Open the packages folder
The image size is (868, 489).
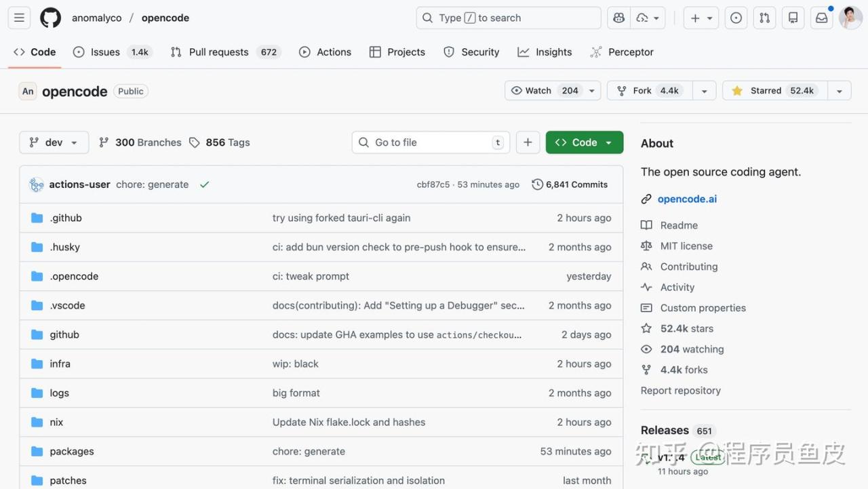click(x=72, y=452)
